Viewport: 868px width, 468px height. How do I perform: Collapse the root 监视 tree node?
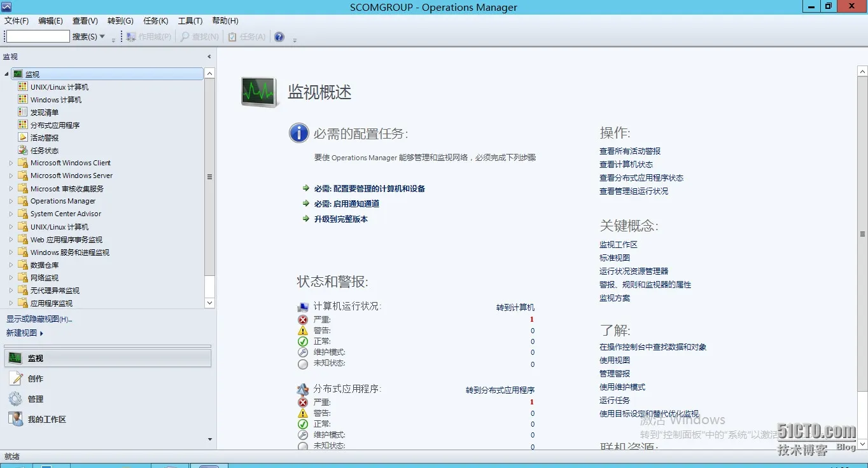(7, 74)
